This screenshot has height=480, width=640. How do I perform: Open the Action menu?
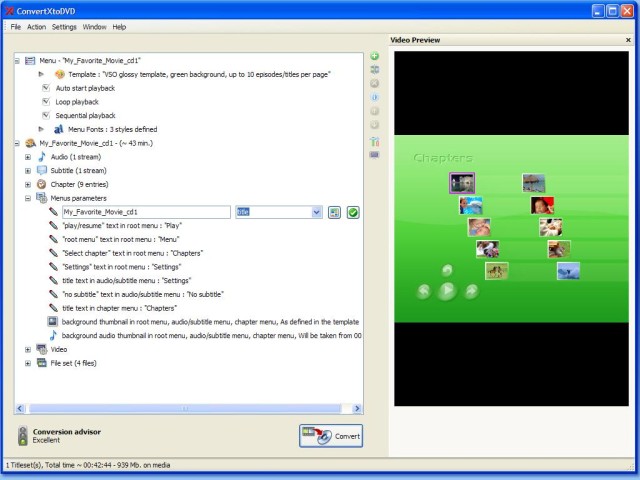pos(36,27)
